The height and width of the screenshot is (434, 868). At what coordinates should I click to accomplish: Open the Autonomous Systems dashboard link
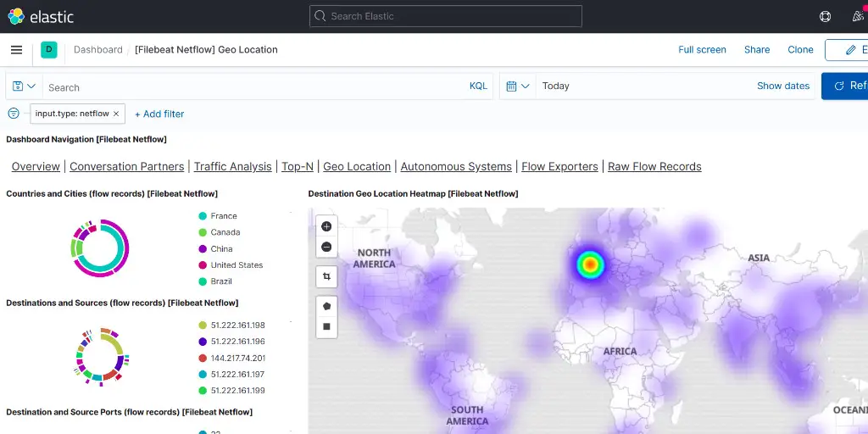pyautogui.click(x=456, y=166)
